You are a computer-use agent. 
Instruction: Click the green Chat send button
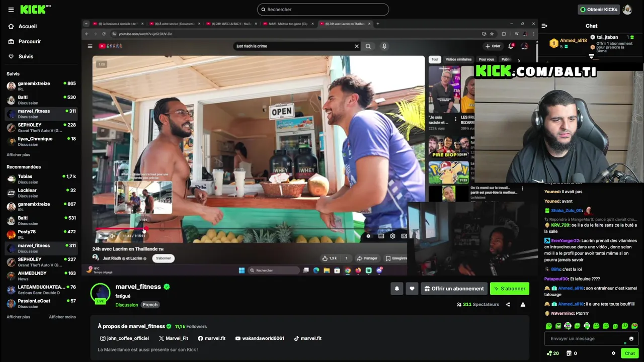tap(630, 353)
